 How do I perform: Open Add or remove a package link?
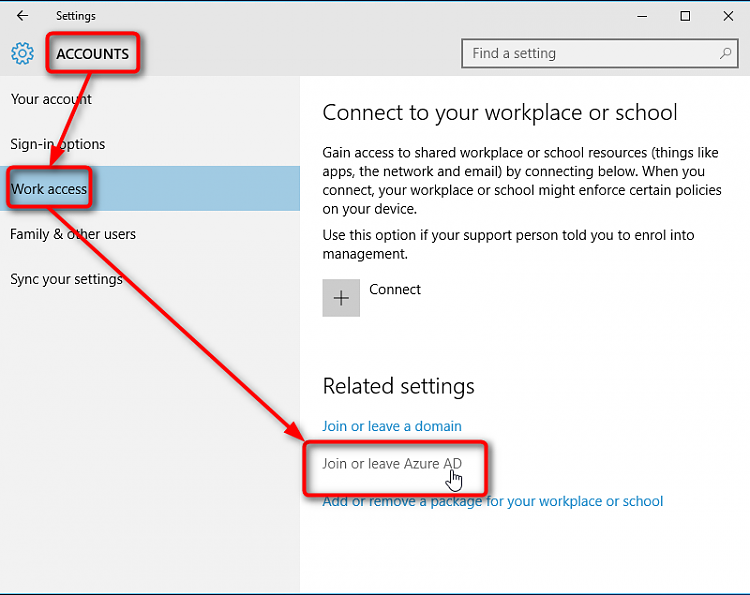(492, 501)
